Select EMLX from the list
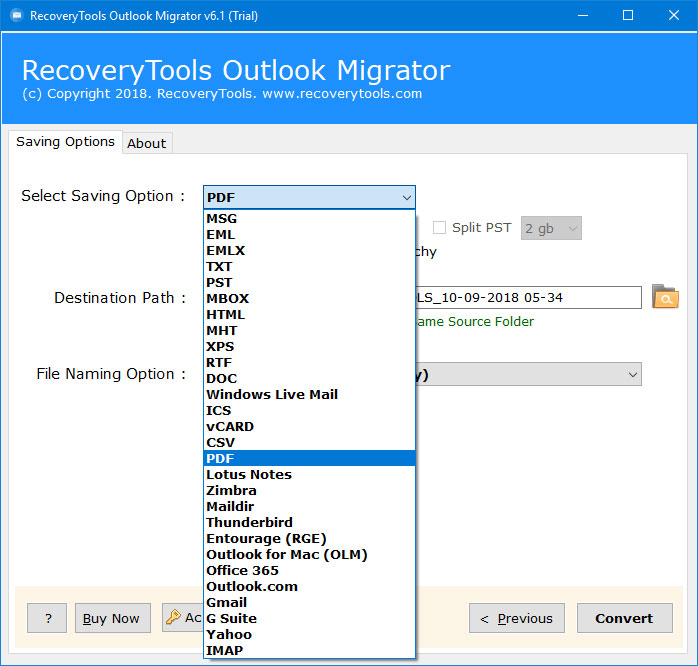Screen dimensions: 698x666 click(x=309, y=251)
